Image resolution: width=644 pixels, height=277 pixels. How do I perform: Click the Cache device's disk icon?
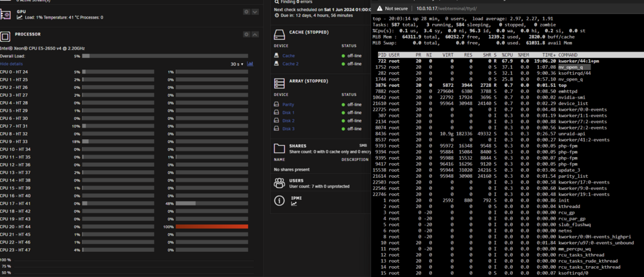pyautogui.click(x=277, y=56)
